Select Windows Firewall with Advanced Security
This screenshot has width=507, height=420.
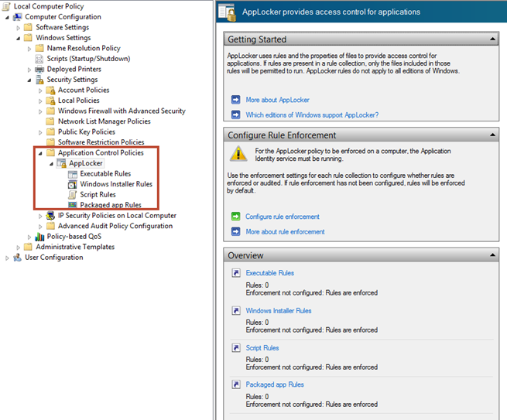pos(122,111)
